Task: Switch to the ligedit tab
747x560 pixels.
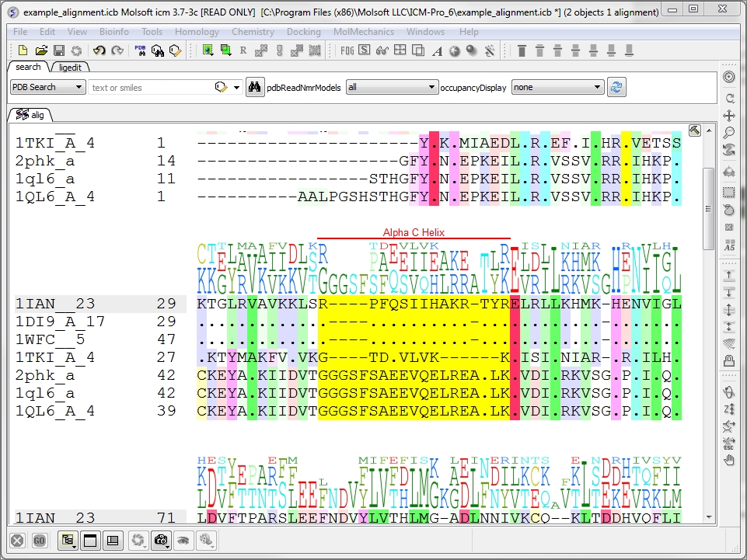Action: click(70, 68)
